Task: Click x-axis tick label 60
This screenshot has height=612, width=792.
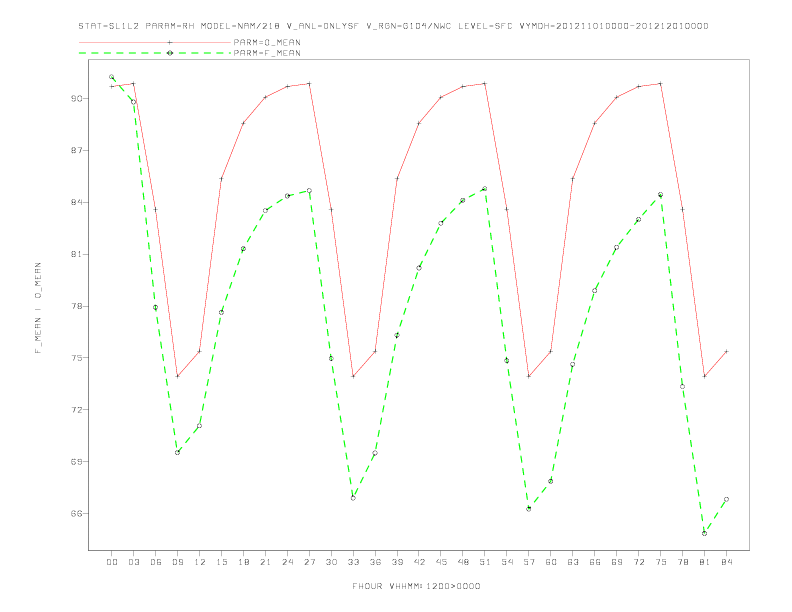Action: [x=551, y=562]
